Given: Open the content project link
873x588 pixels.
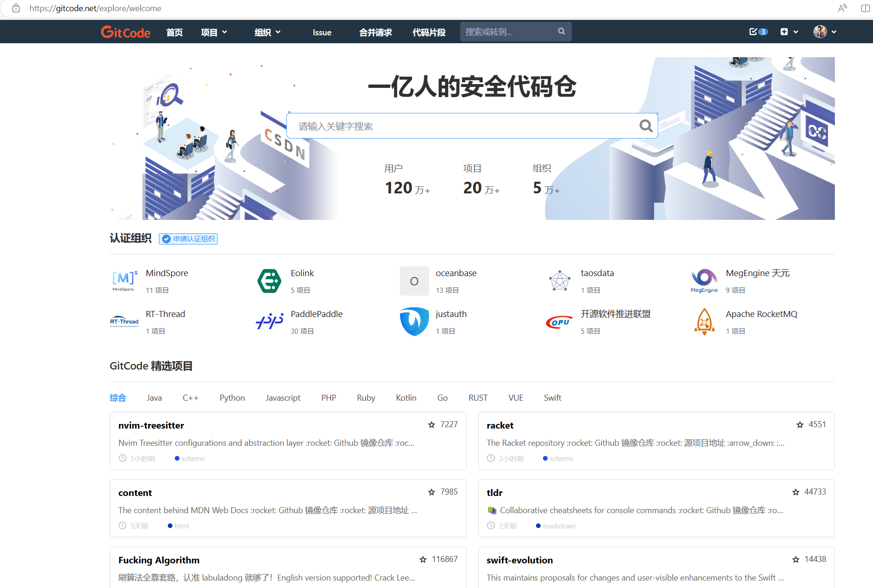Looking at the screenshot, I should click(x=135, y=493).
